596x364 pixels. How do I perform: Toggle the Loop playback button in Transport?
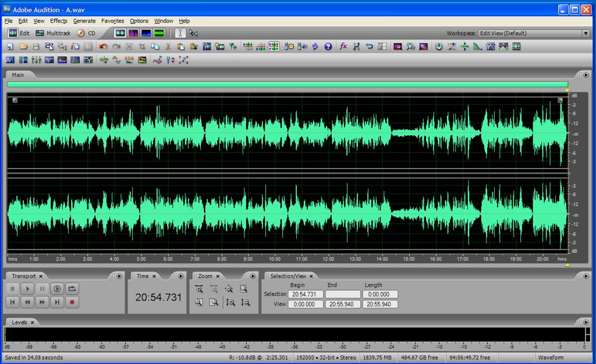[72, 288]
